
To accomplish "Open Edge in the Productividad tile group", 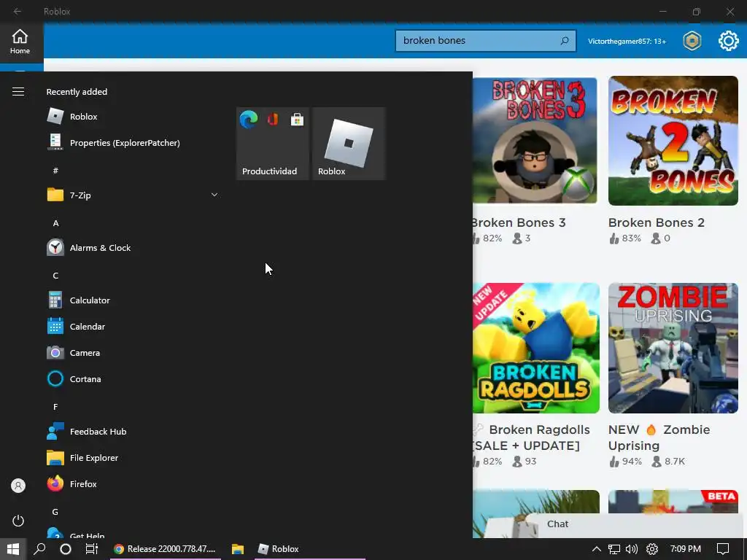I will point(249,119).
